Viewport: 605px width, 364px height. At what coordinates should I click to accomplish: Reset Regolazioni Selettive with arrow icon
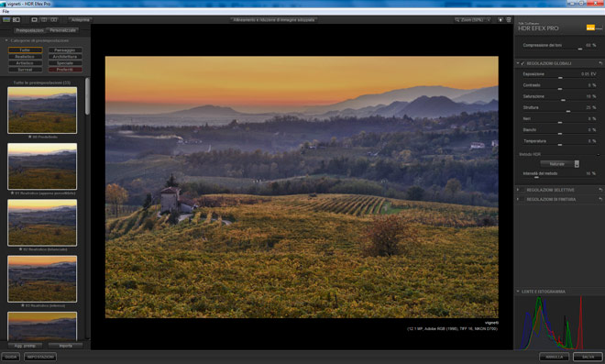pyautogui.click(x=600, y=190)
